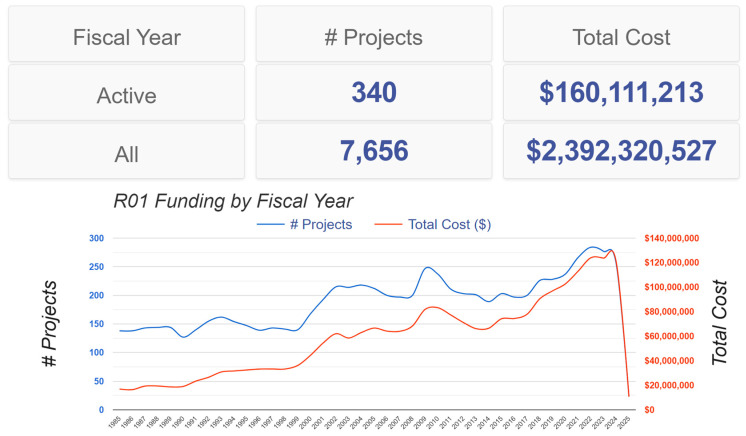Click the 1985 label on x-axis
The height and width of the screenshot is (436, 746).
click(x=115, y=422)
